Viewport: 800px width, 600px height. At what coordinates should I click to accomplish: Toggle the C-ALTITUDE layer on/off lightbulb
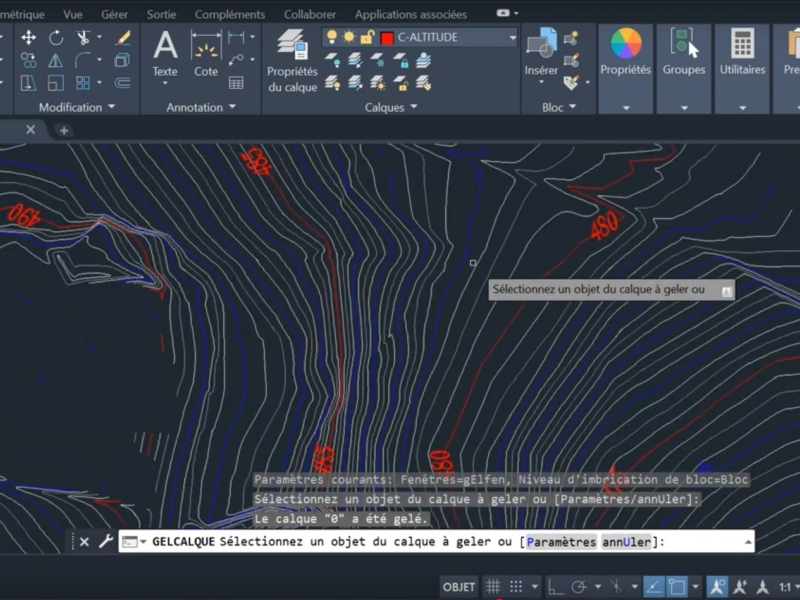point(332,37)
